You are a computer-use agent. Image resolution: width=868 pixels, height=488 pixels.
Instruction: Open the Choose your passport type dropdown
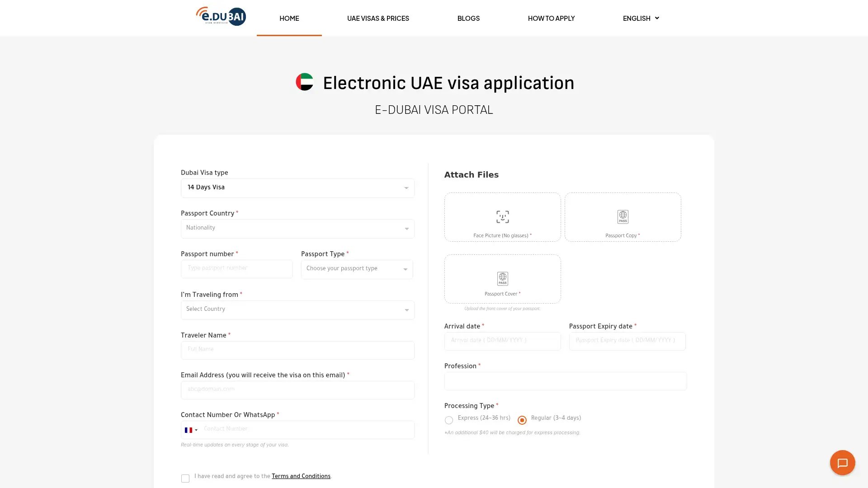[x=357, y=269]
